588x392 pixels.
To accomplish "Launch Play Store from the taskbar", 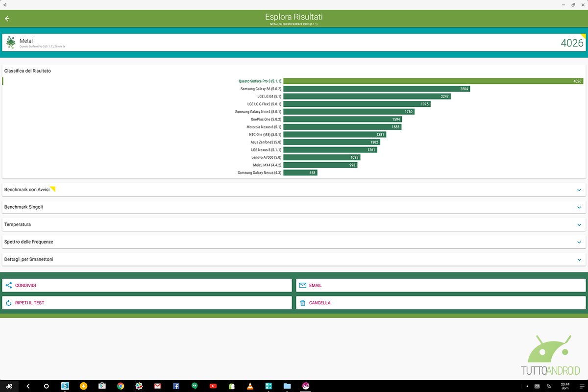I will click(102, 386).
